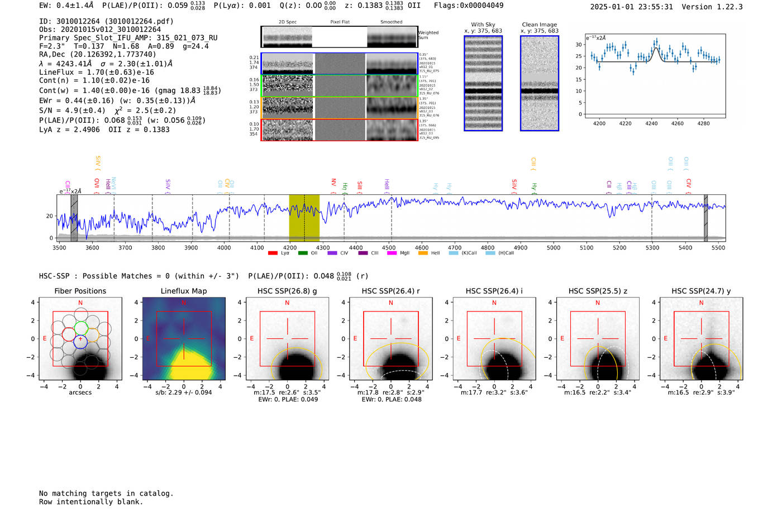Click the red Lyα legend swatch

coord(273,253)
